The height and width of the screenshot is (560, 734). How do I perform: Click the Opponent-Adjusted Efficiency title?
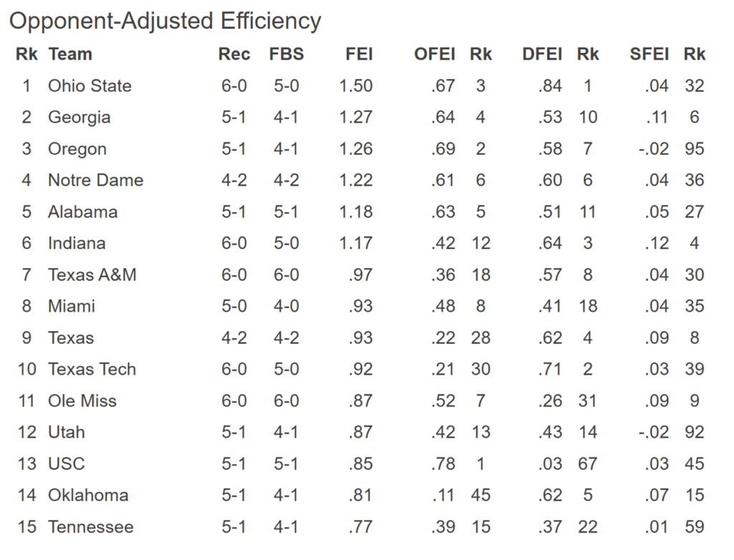(x=165, y=21)
